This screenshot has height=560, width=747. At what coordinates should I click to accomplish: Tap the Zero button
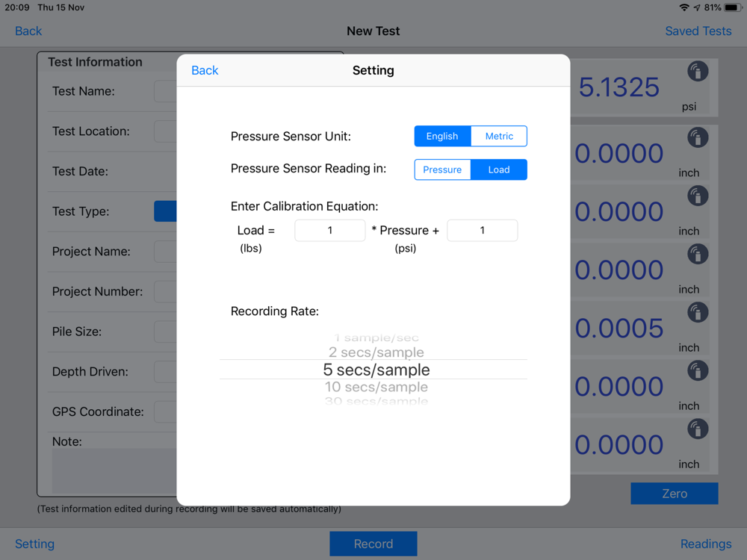[x=675, y=494]
